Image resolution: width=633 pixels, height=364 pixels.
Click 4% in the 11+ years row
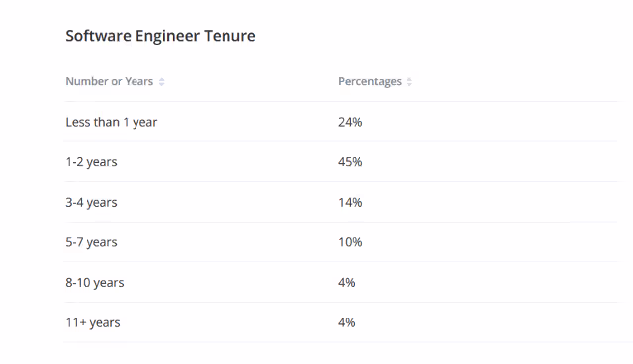tap(347, 322)
